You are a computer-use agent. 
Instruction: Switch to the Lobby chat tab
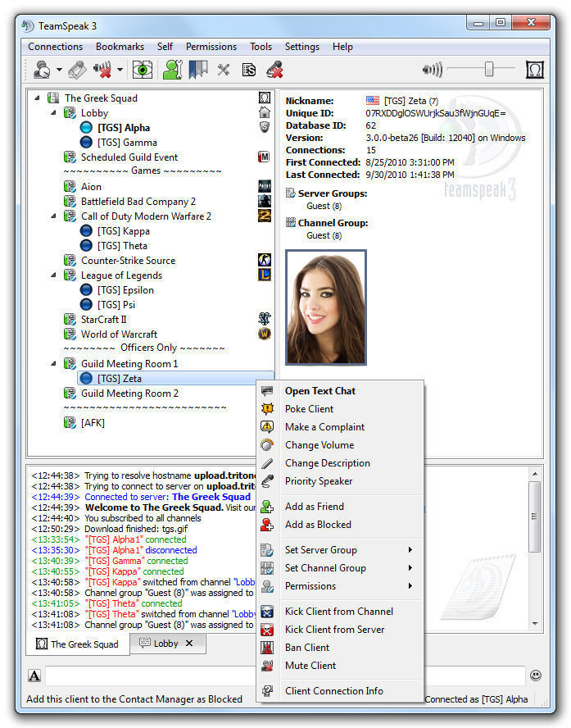pos(165,644)
